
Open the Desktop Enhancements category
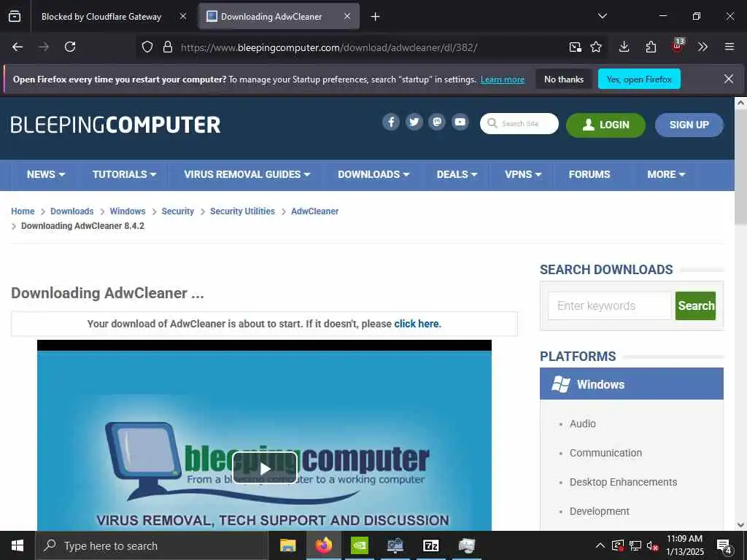623,482
